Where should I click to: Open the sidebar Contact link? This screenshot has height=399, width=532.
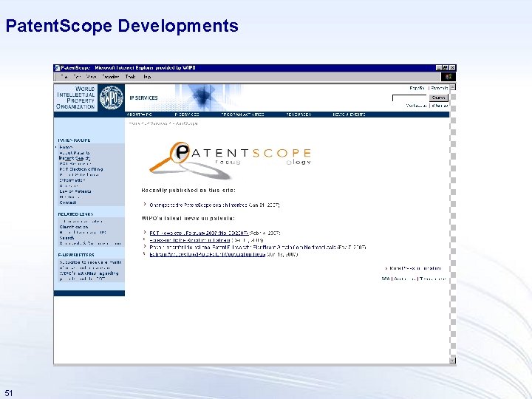(68, 202)
